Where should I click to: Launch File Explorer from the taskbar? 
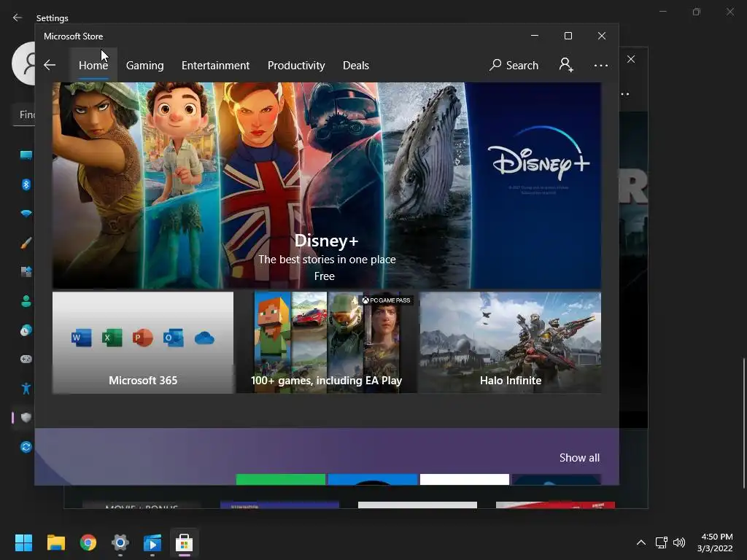point(55,542)
